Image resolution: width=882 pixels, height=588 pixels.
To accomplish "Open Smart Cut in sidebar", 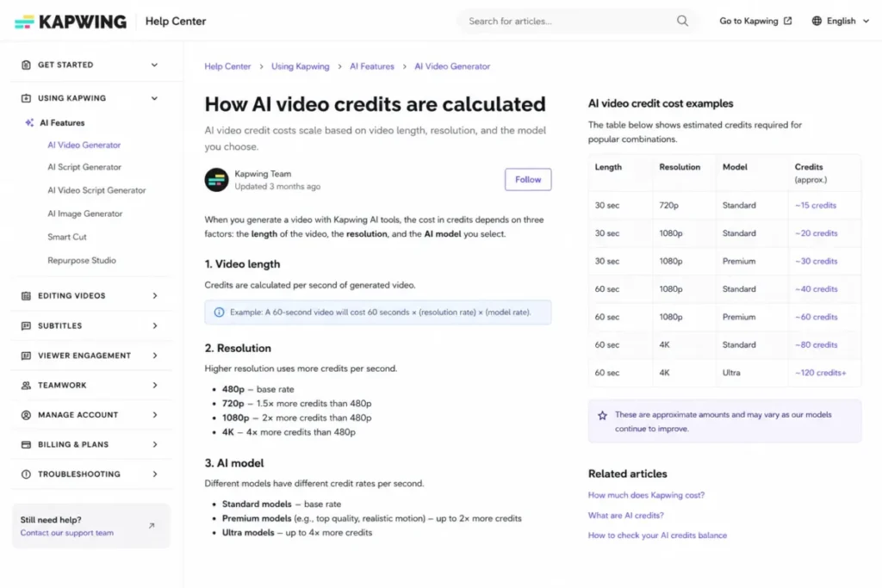I will coord(67,238).
